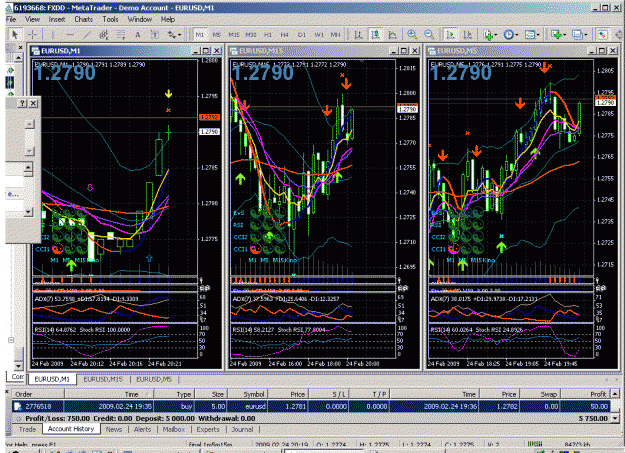The width and height of the screenshot is (625, 453).
Task: Open the chart templates icon
Action: (529, 35)
